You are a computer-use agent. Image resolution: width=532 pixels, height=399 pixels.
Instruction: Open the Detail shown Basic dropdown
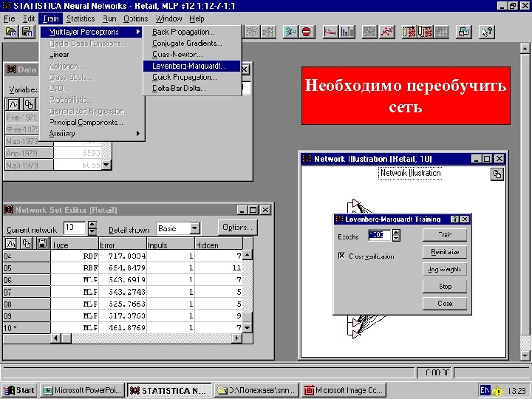click(194, 228)
